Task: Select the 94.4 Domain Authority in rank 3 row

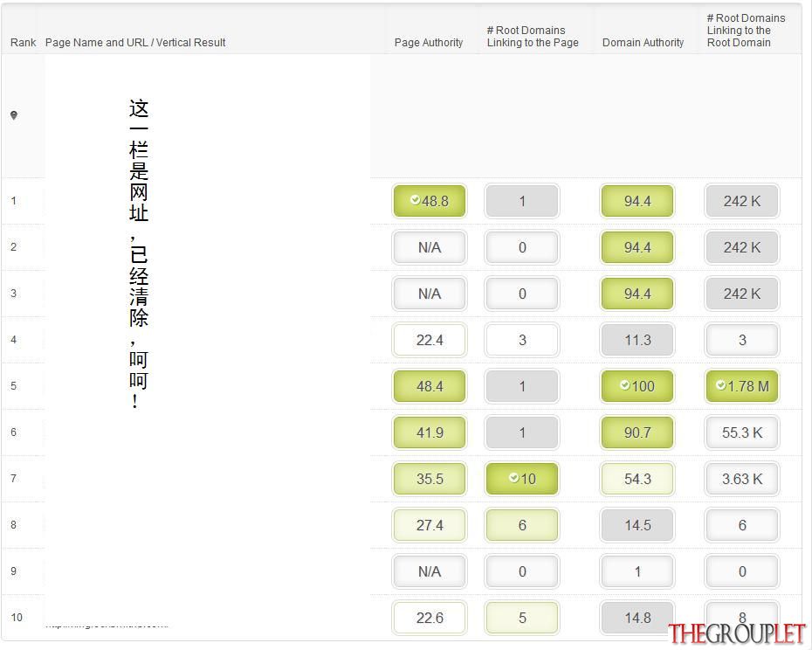Action: 637,294
